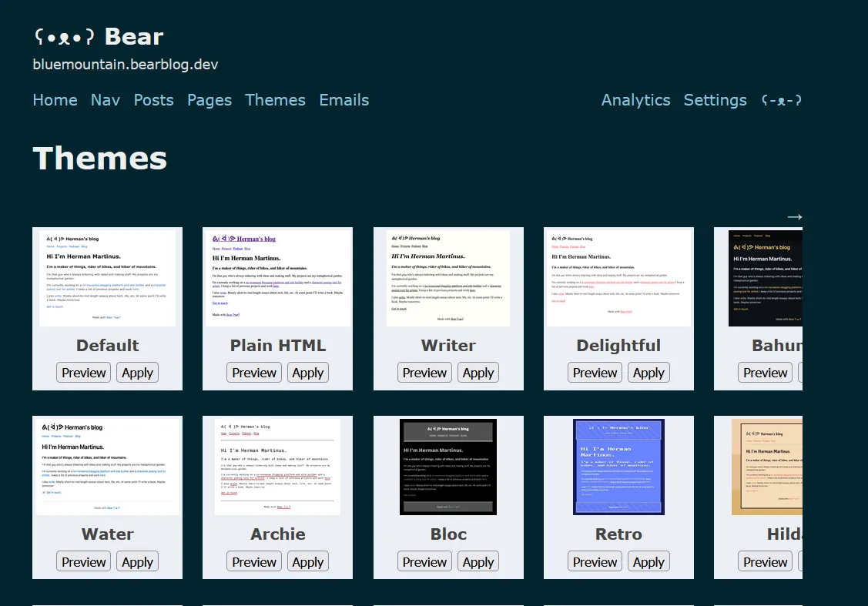Click the Bloc black theme thumbnail
The width and height of the screenshot is (868, 606).
[448, 467]
